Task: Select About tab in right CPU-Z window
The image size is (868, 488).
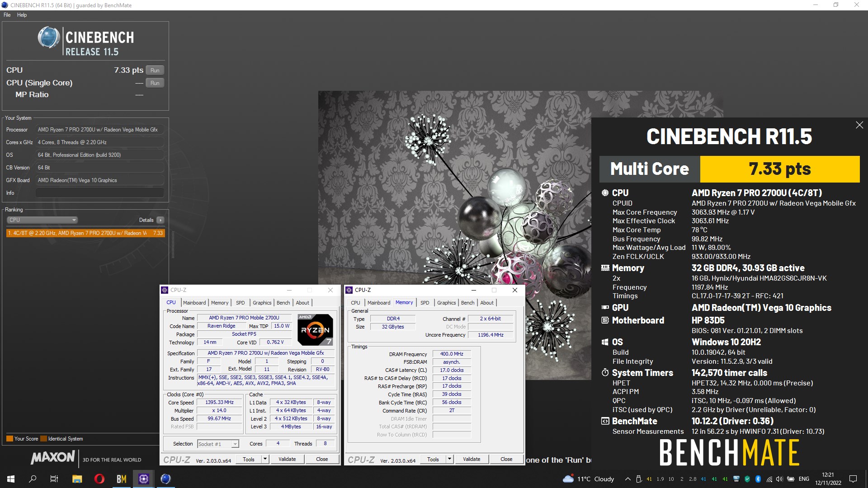Action: coord(487,303)
